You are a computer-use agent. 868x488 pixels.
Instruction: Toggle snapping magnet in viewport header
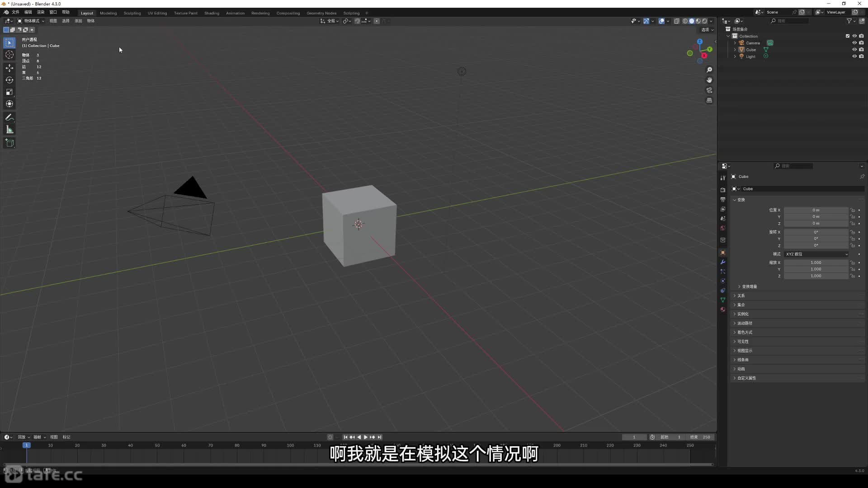tap(357, 21)
